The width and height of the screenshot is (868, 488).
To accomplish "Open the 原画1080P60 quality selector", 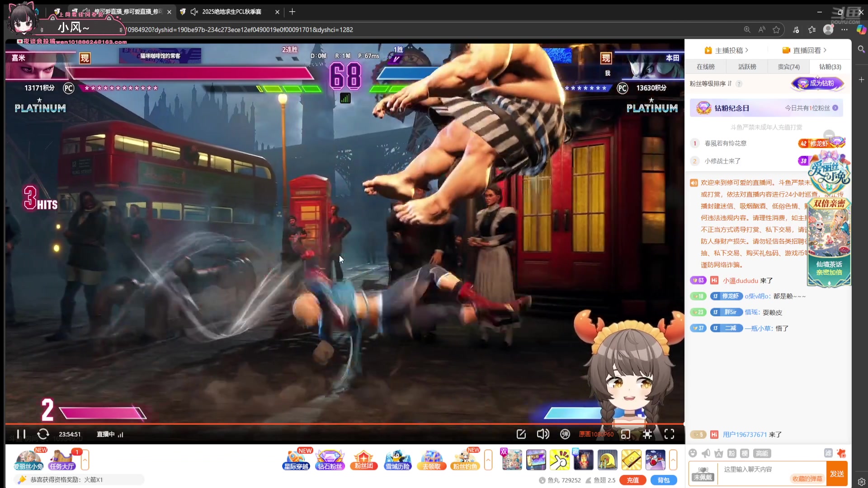I will coord(596,434).
